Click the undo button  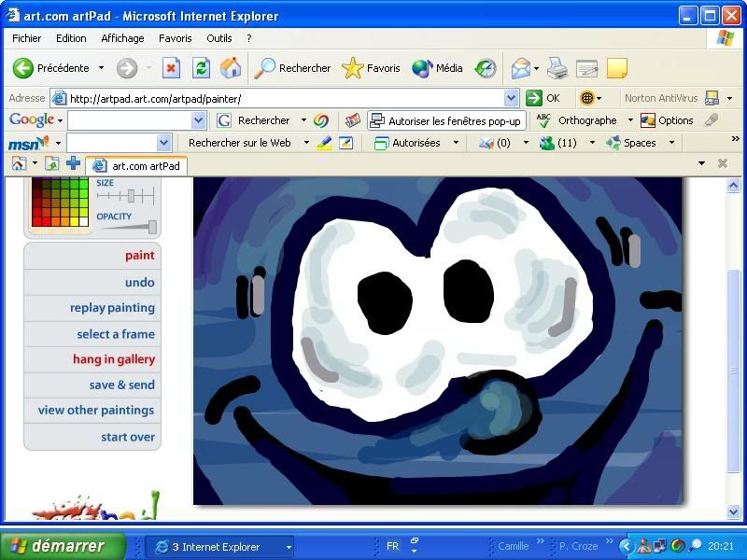pos(139,282)
